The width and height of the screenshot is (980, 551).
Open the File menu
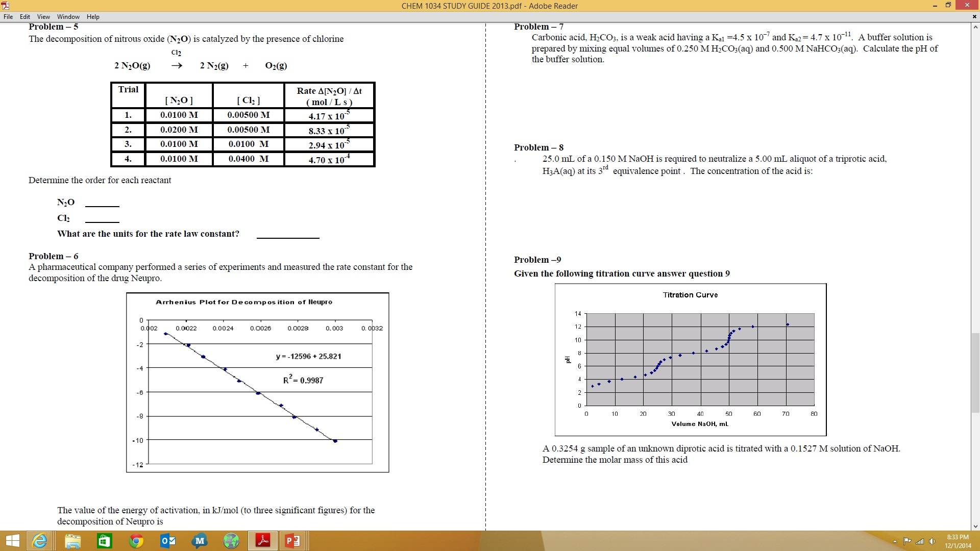coord(8,17)
